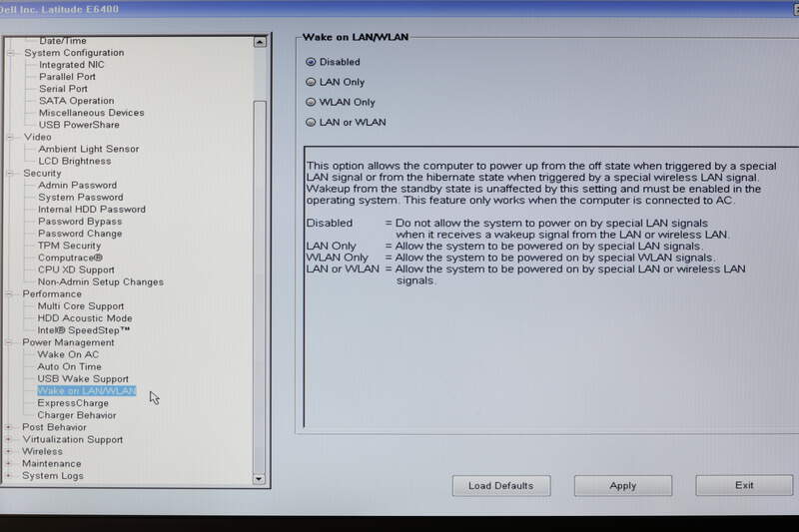Open the Date/Time setting
The image size is (799, 532).
click(63, 41)
